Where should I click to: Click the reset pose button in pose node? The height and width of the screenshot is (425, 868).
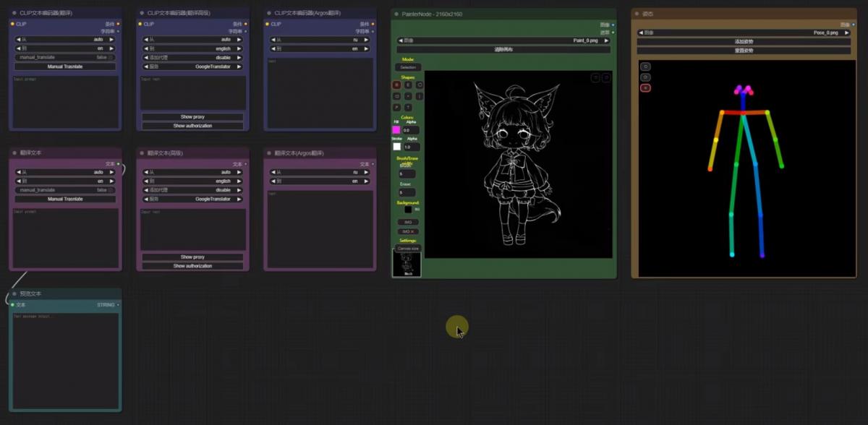pos(744,51)
